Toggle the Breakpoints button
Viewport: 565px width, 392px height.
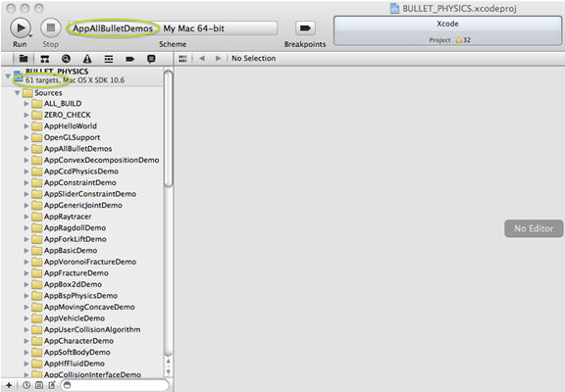[x=305, y=28]
